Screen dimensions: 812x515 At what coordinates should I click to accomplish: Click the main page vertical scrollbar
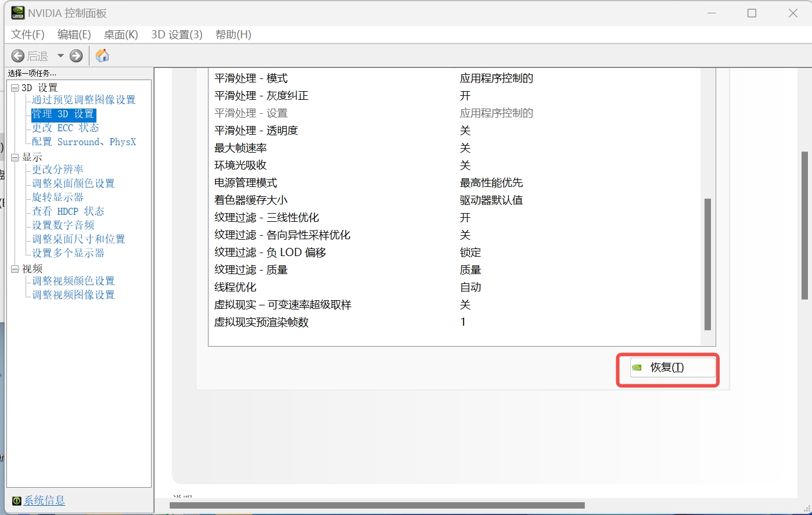[804, 225]
